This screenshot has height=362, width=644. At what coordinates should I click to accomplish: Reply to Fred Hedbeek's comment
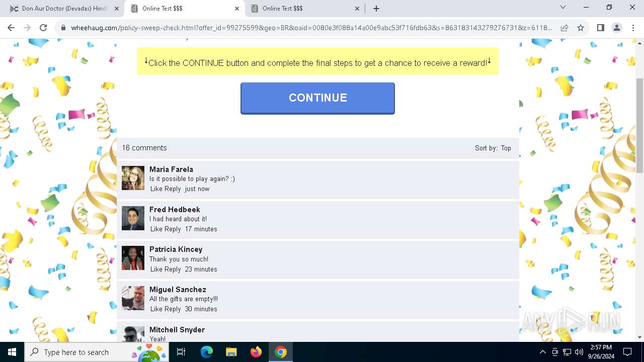pyautogui.click(x=173, y=229)
